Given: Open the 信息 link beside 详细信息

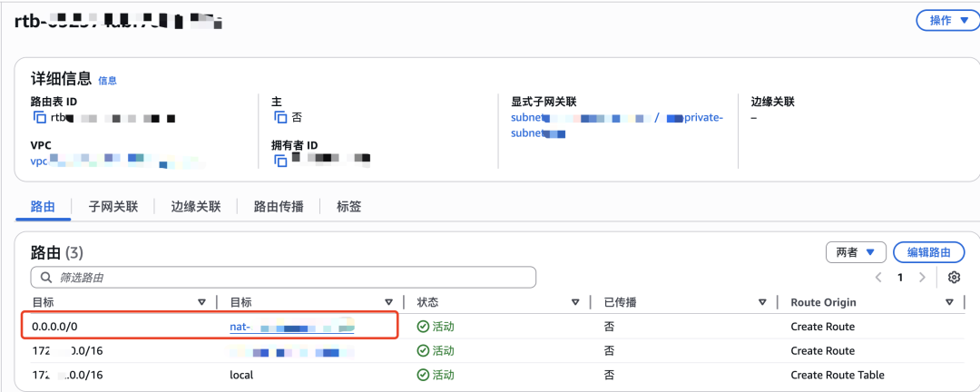Looking at the screenshot, I should [x=107, y=81].
